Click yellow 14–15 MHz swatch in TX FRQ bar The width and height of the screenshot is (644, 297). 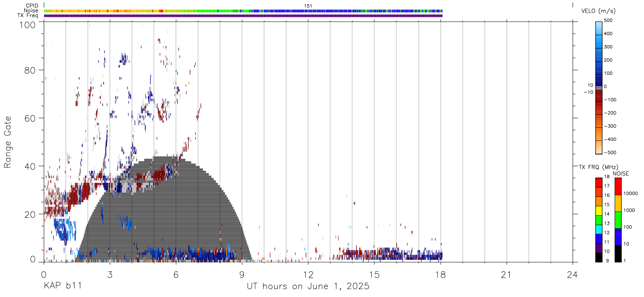[x=599, y=211]
